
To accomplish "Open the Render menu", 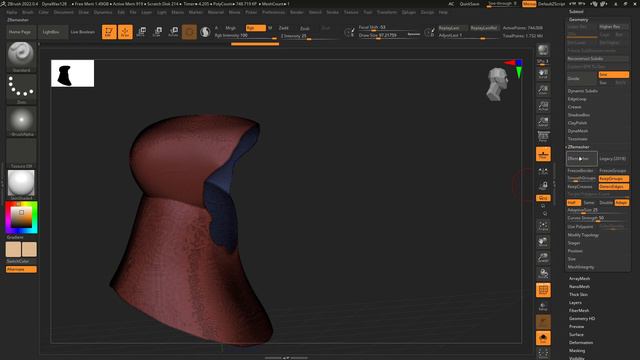I will (x=297, y=12).
